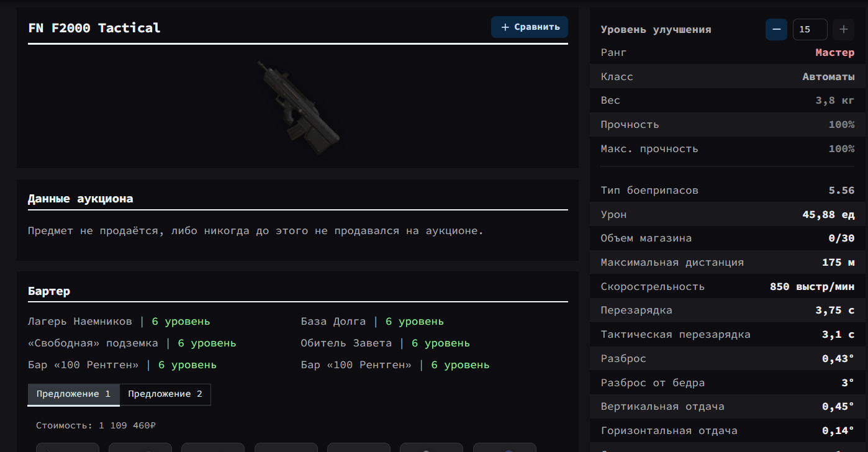Click the Уровень улучшения label
This screenshot has height=452, width=868.
tap(656, 30)
